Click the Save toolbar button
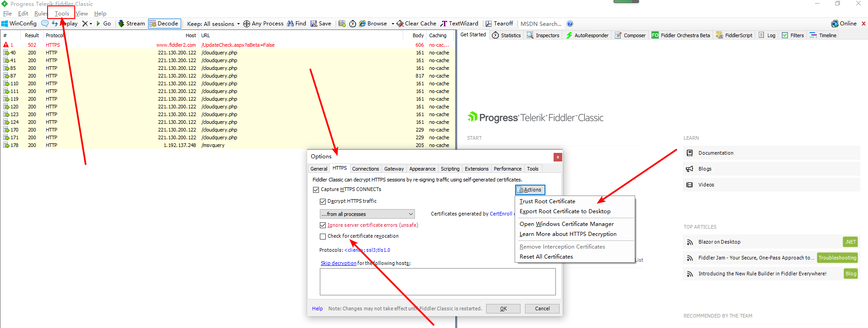This screenshot has width=868, height=328. 321,24
